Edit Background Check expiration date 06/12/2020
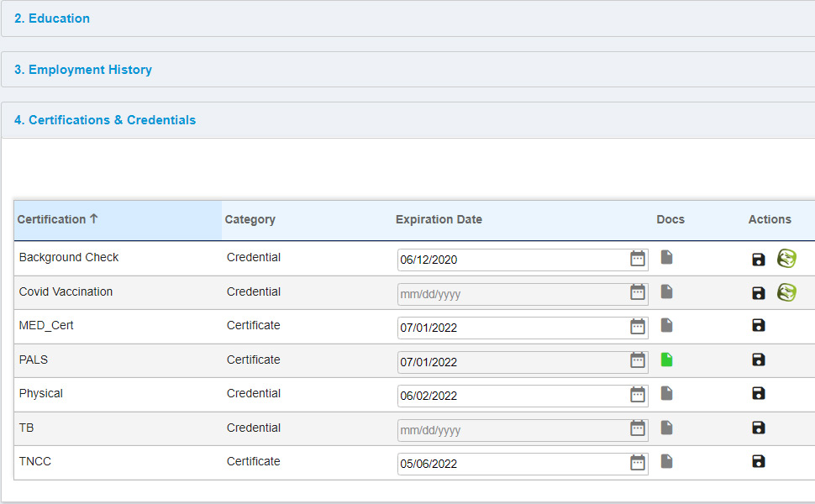815x504 pixels. 523,260
